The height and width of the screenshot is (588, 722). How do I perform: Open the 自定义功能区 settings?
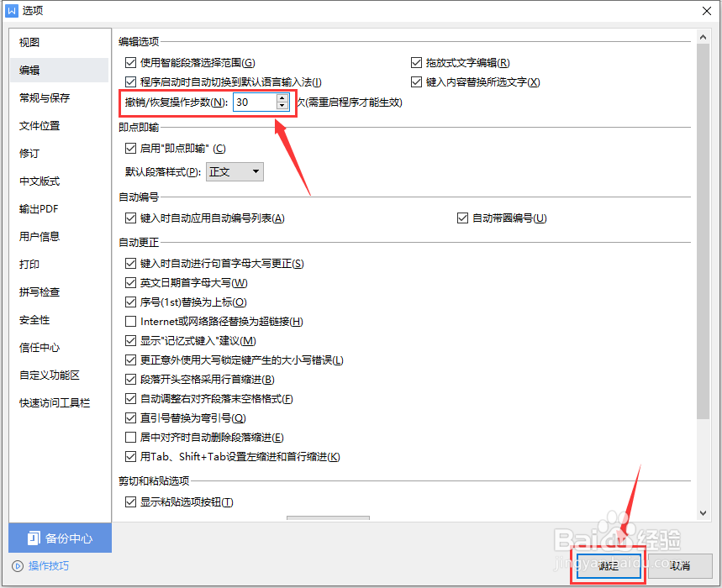pyautogui.click(x=59, y=375)
